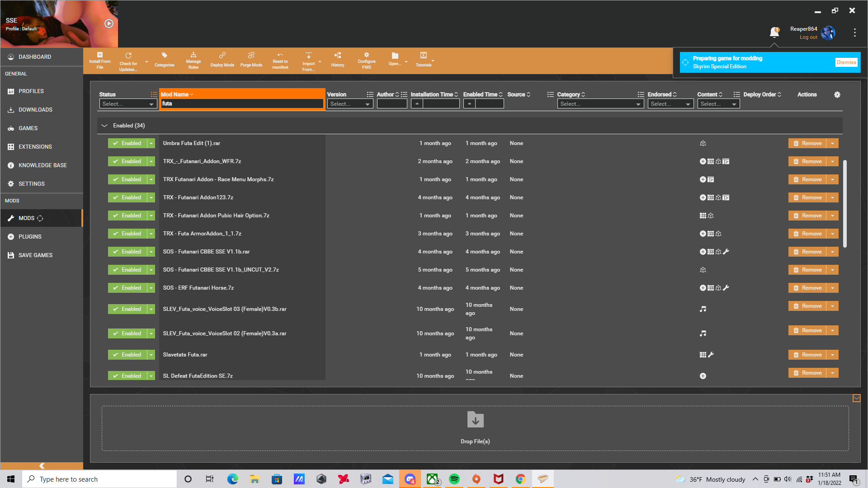
Task: Remove Umbra Futa Edit (1).rar mod
Action: [x=807, y=143]
